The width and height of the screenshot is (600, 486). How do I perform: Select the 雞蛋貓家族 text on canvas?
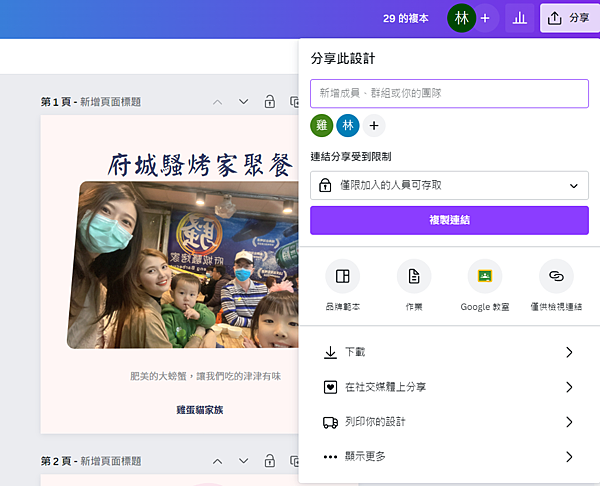pyautogui.click(x=200, y=410)
